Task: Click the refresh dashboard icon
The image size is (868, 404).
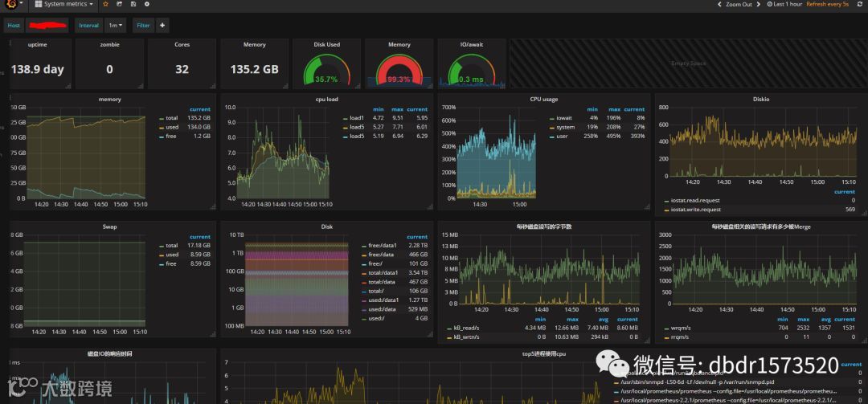Action: 860,5
